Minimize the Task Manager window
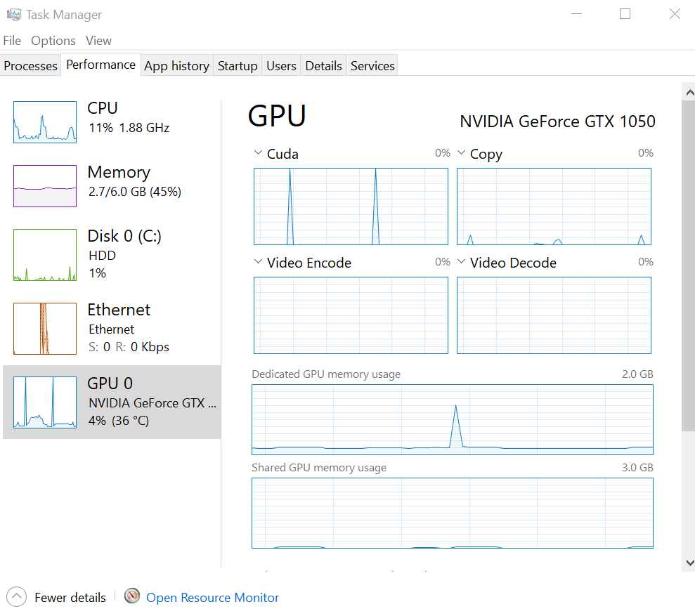 pyautogui.click(x=576, y=14)
